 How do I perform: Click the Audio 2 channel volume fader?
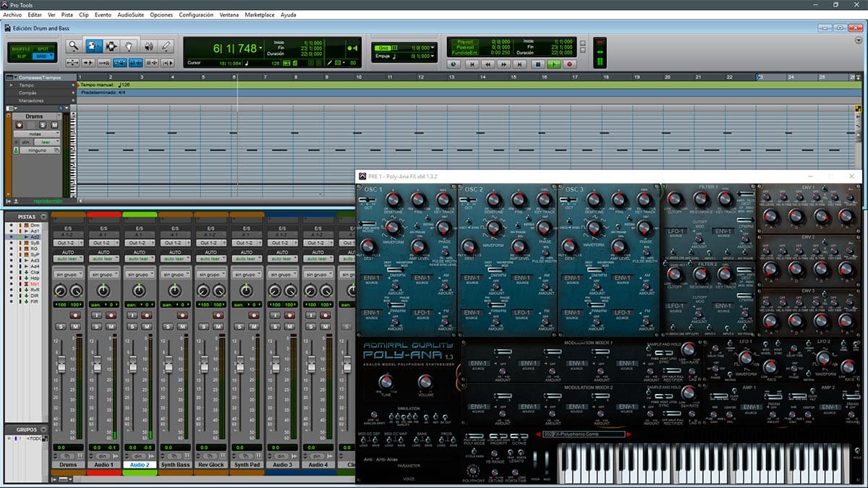(132, 366)
